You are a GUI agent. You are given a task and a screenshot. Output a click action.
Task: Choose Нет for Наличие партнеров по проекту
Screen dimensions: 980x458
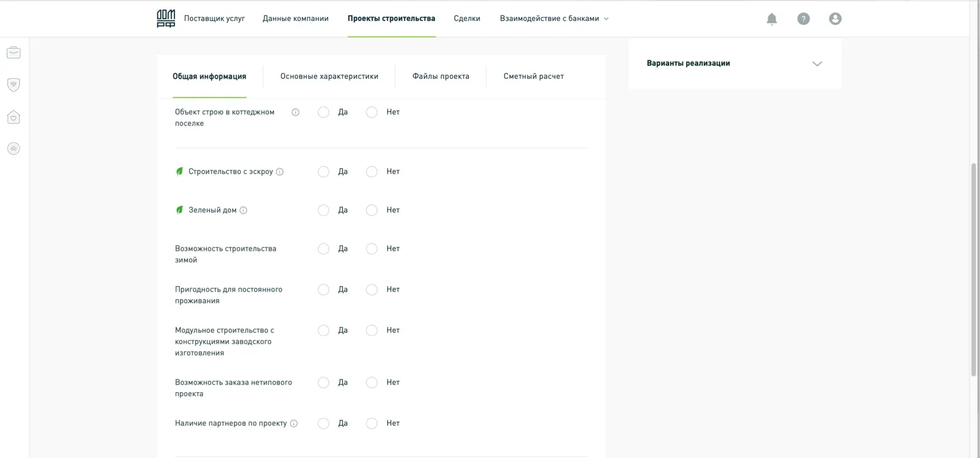point(372,424)
